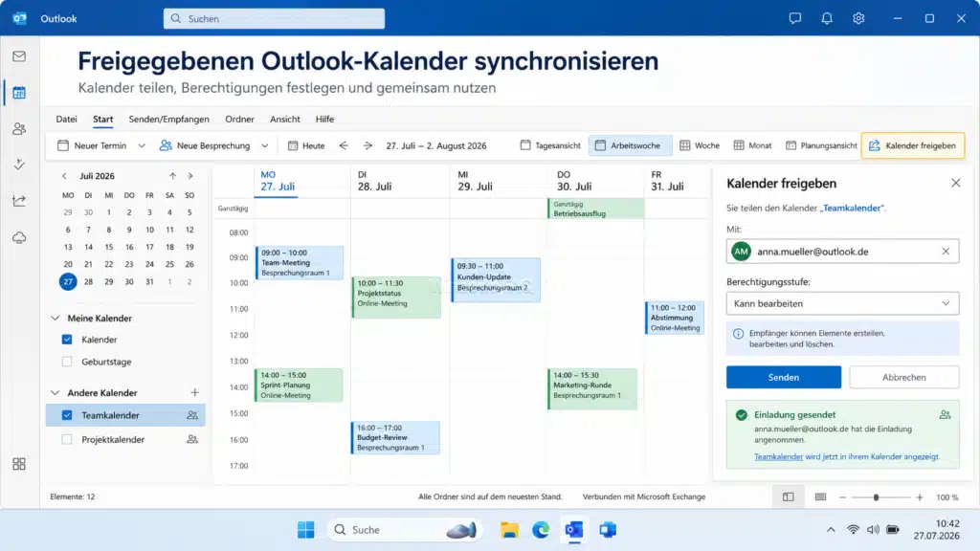
Task: Click the Abbrechen button
Action: 904,377
